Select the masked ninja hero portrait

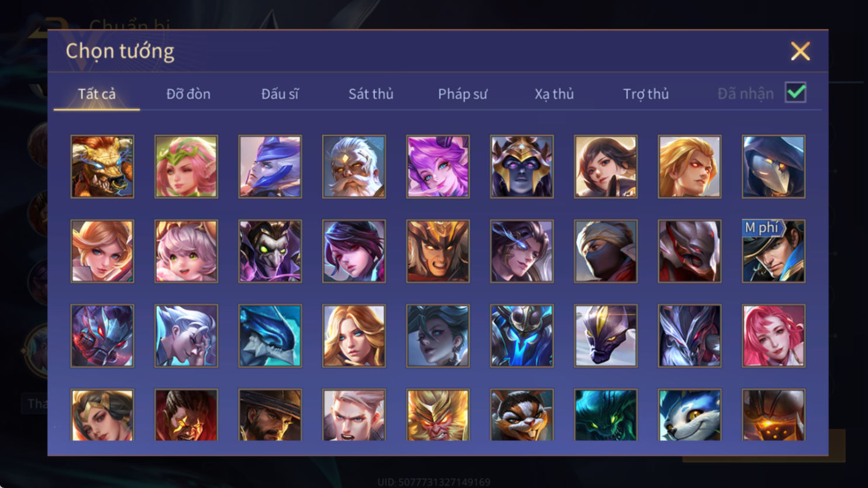coord(605,251)
